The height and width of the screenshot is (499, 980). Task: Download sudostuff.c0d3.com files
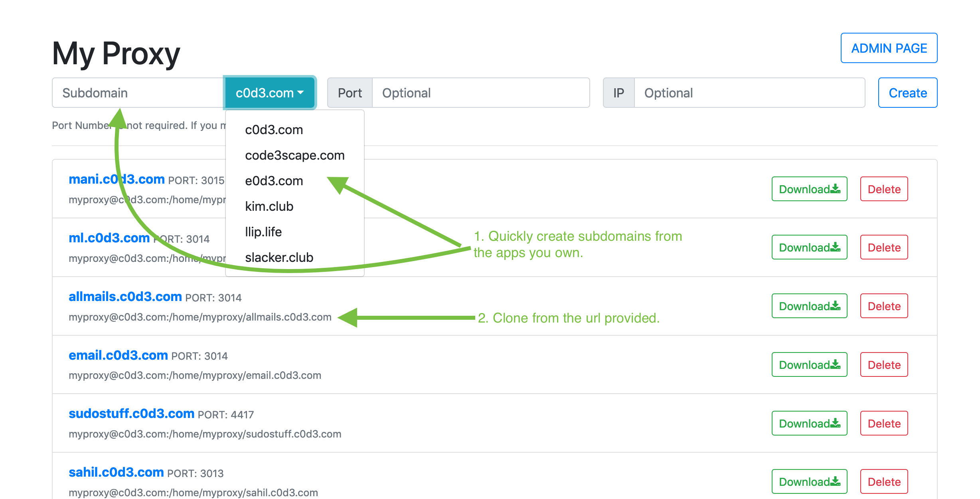coord(809,423)
